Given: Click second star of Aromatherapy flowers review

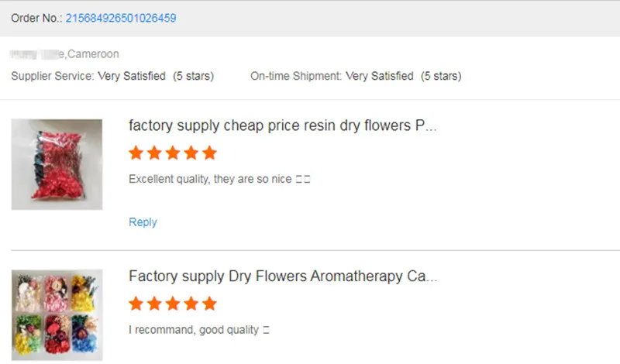Looking at the screenshot, I should 155,303.
